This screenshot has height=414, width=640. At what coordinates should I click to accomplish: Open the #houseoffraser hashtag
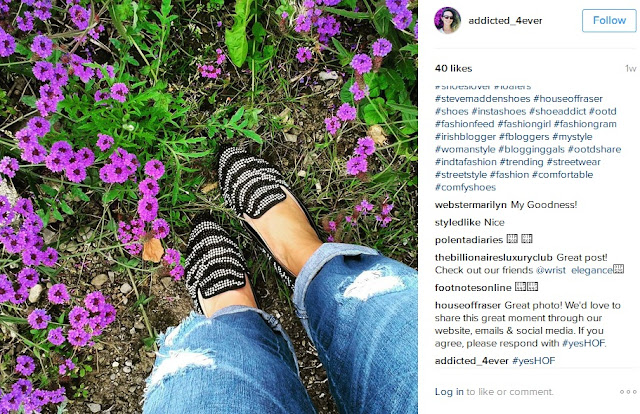[568, 98]
